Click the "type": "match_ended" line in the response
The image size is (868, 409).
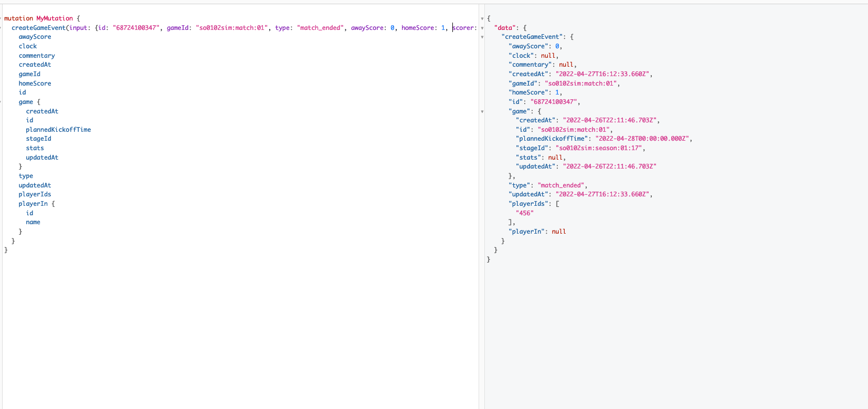click(x=548, y=185)
